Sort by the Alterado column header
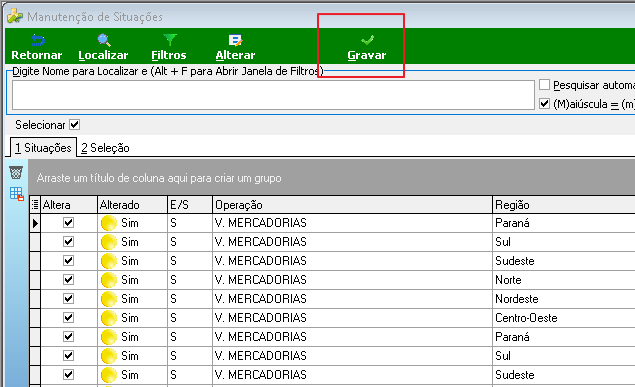Screen dimensions: 635x387 pyautogui.click(x=132, y=204)
